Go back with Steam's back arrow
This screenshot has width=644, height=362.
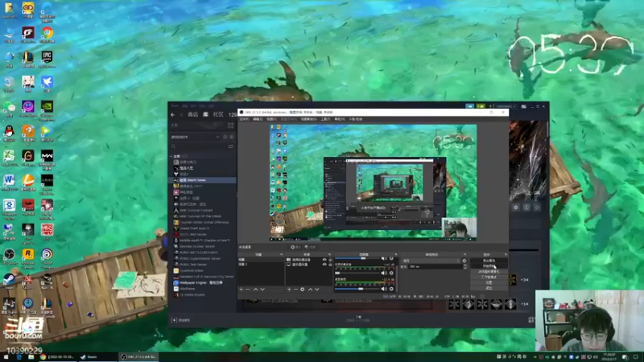click(172, 114)
